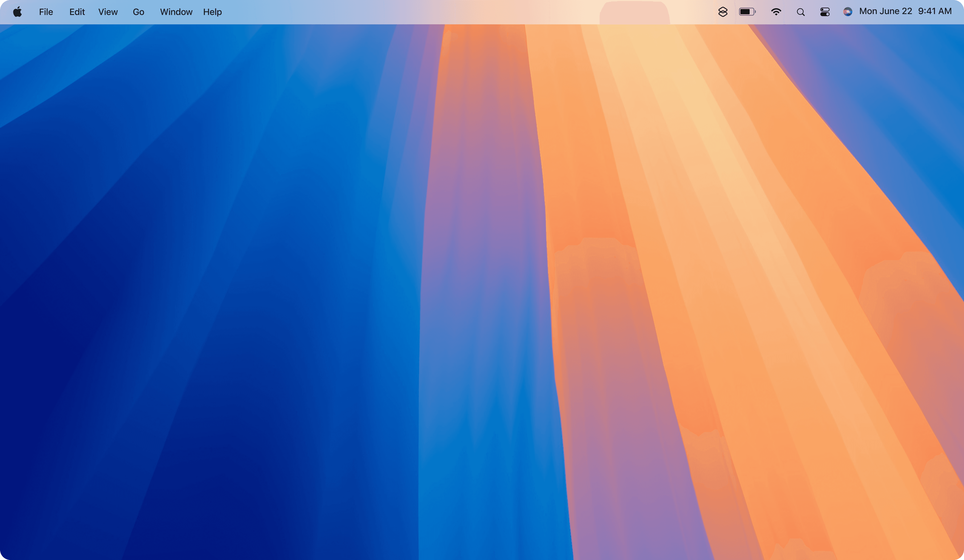Check the battery status icon
The height and width of the screenshot is (560, 964).
click(x=747, y=12)
